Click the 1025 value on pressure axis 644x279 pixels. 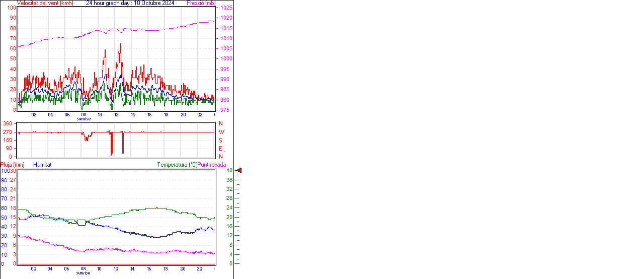click(x=226, y=8)
